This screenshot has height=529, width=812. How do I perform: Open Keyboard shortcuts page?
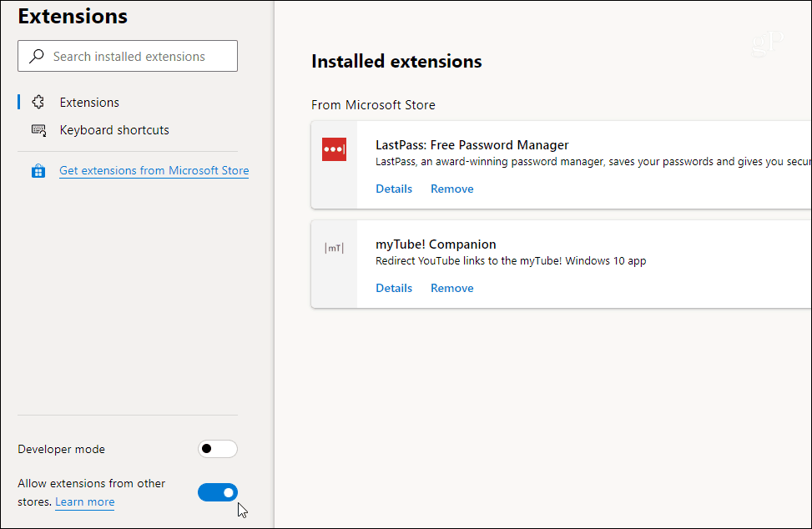pyautogui.click(x=114, y=130)
